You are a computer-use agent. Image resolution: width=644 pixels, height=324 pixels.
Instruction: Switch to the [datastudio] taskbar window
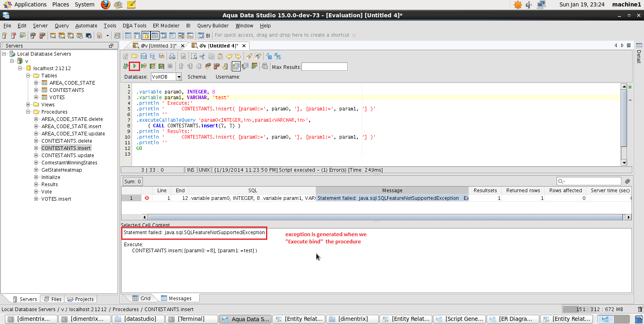tap(138, 319)
